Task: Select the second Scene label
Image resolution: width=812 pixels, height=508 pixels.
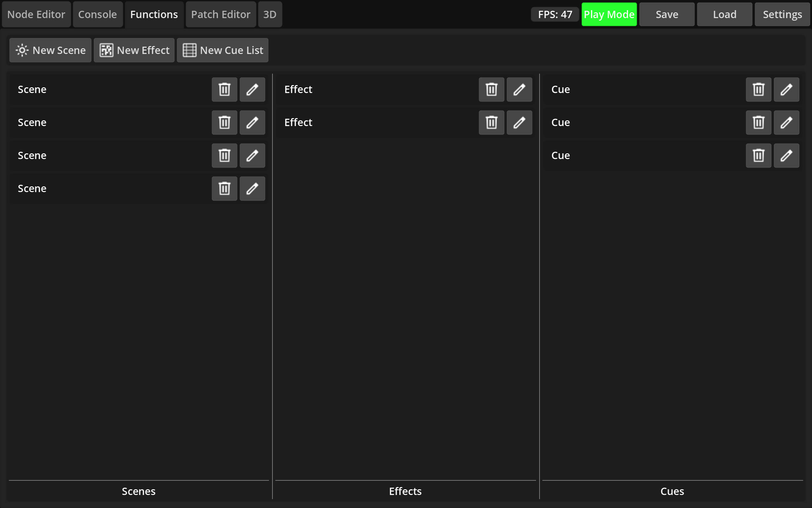Action: point(32,122)
